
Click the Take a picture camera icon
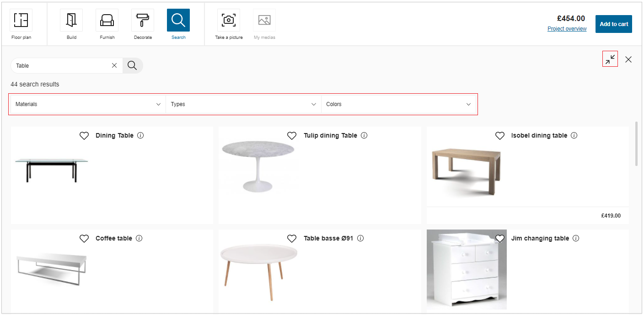pyautogui.click(x=229, y=21)
